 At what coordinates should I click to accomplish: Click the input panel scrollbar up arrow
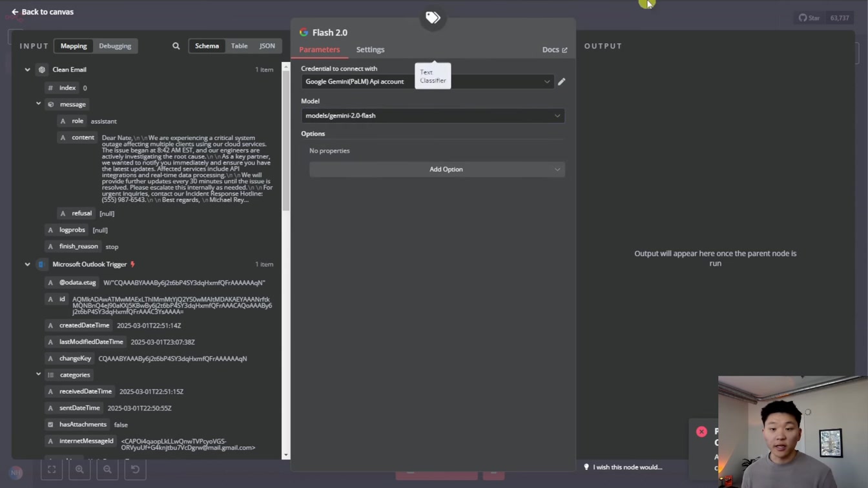[x=286, y=66]
